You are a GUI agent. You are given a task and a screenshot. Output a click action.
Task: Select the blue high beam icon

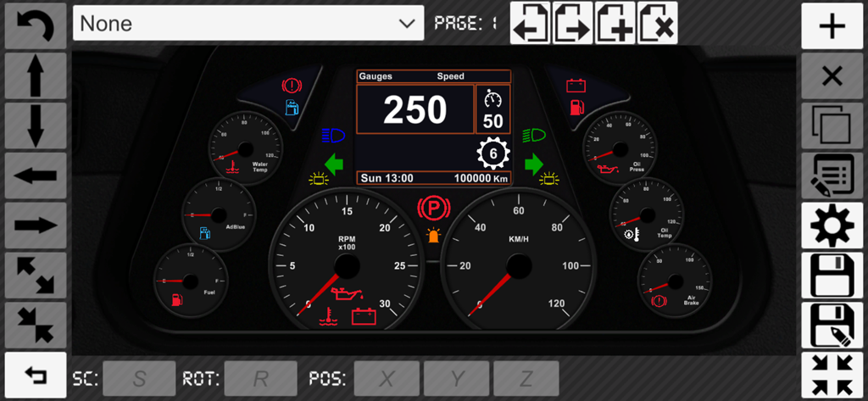[x=332, y=135]
